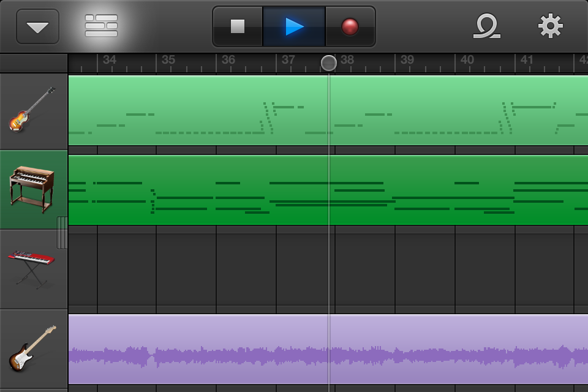The width and height of the screenshot is (588, 392).
Task: Click bar 39 on the ruler
Action: point(407,59)
